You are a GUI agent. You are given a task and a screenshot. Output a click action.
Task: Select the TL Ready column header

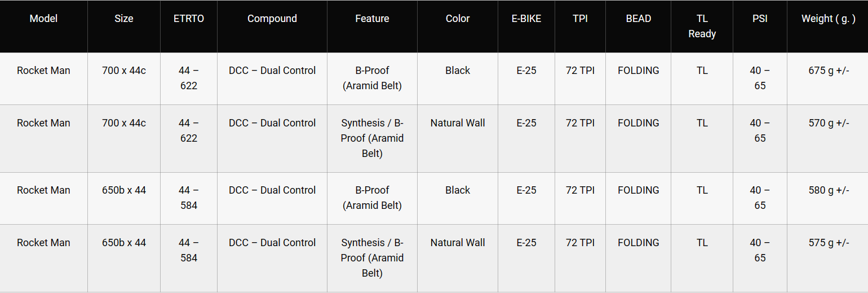tap(702, 27)
